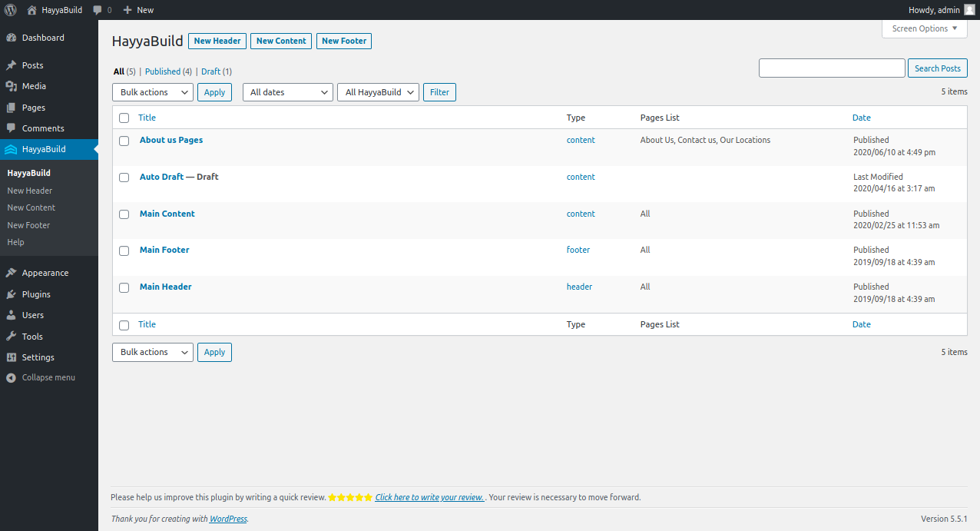Click the WordPress logo in the admin bar

coord(11,10)
